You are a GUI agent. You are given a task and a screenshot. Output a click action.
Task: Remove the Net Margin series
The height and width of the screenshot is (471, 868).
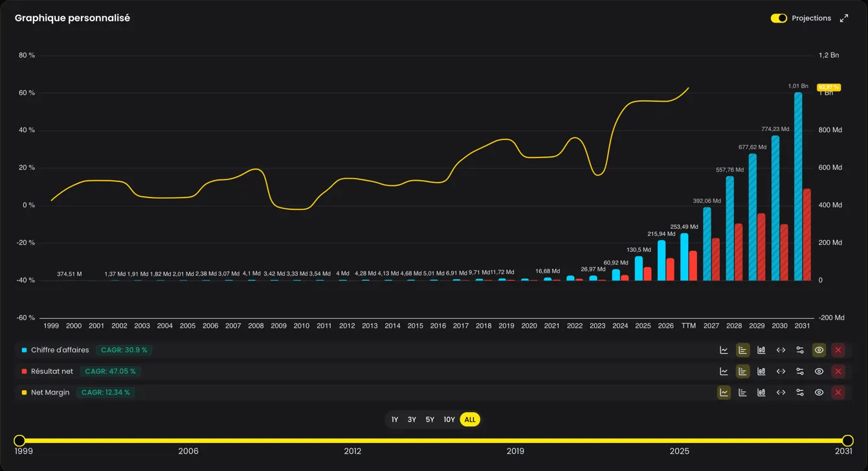pos(838,392)
